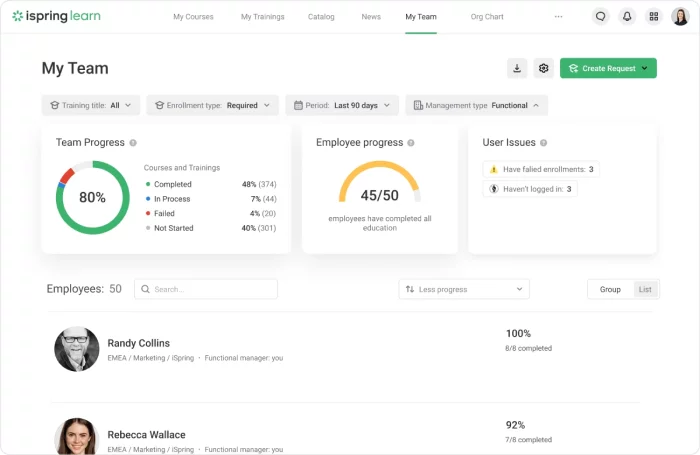
Task: Open the Org Chart tab
Action: coord(487,17)
